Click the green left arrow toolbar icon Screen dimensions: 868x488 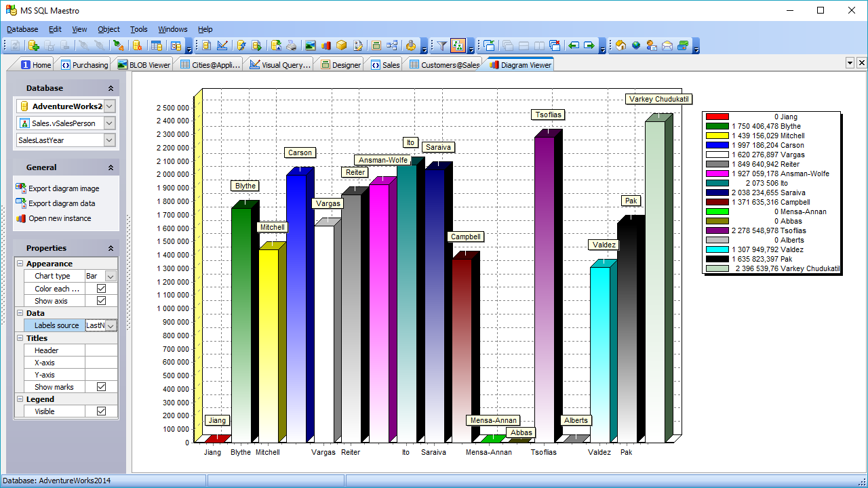pyautogui.click(x=574, y=45)
